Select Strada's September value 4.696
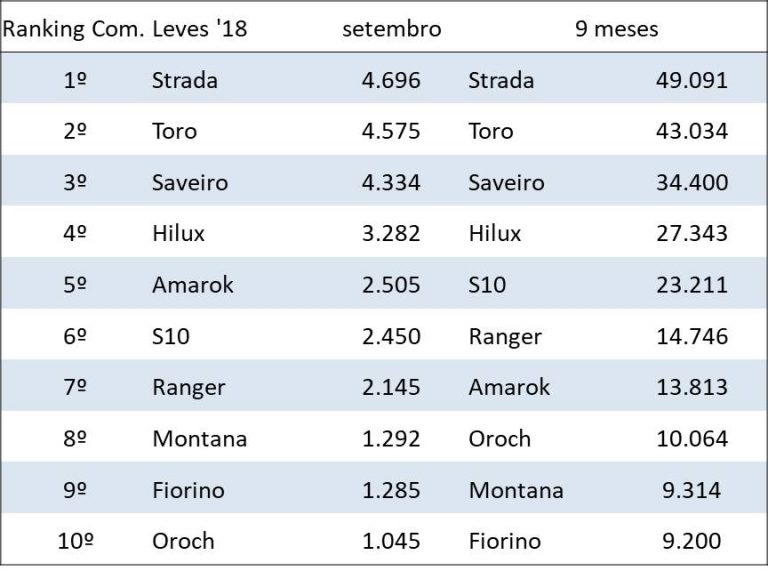 click(x=391, y=81)
